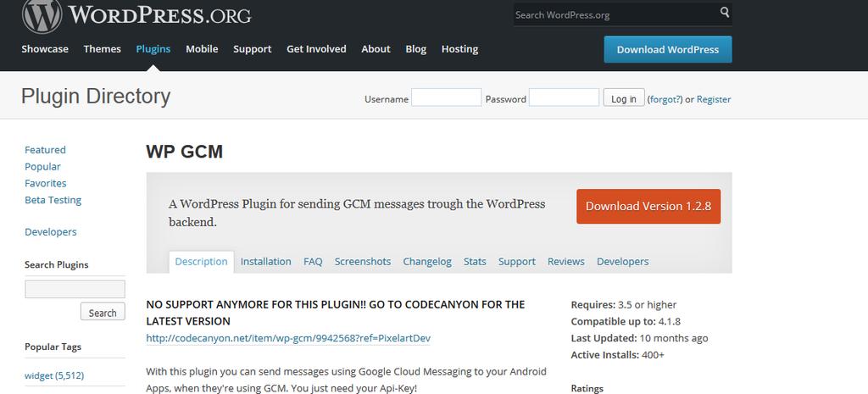The height and width of the screenshot is (394, 868).
Task: Click the forgot? password link
Action: pos(665,100)
